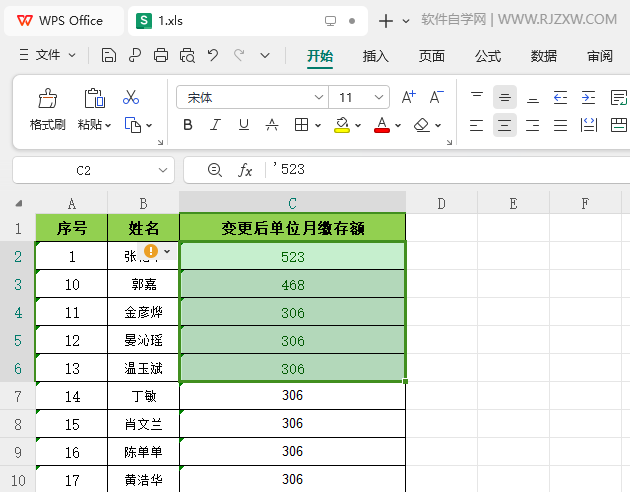Click the Copy icon
The image size is (630, 492).
coord(133,125)
